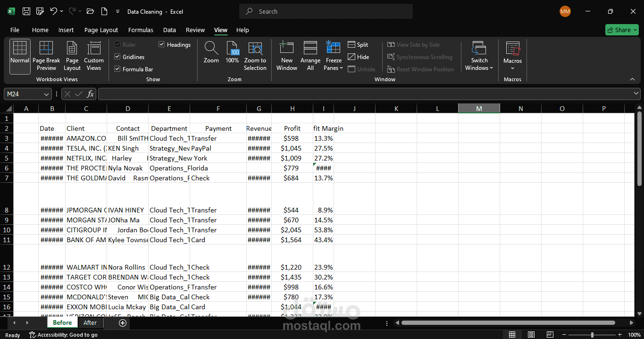The height and width of the screenshot is (339, 644).
Task: Toggle the Gridlines checkbox
Action: tap(117, 57)
